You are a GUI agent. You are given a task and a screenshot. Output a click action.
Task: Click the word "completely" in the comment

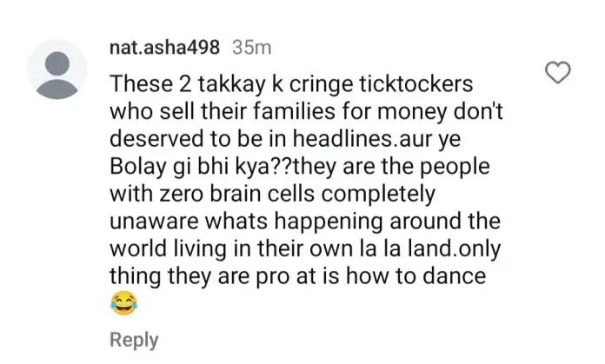(x=378, y=195)
